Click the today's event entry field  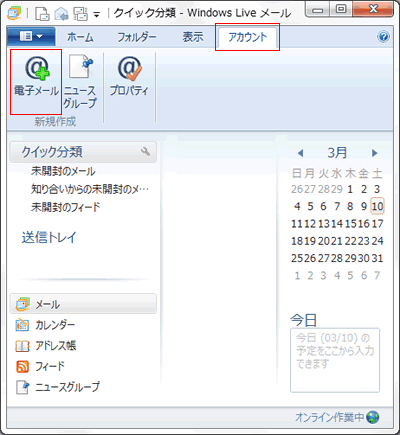(335, 360)
